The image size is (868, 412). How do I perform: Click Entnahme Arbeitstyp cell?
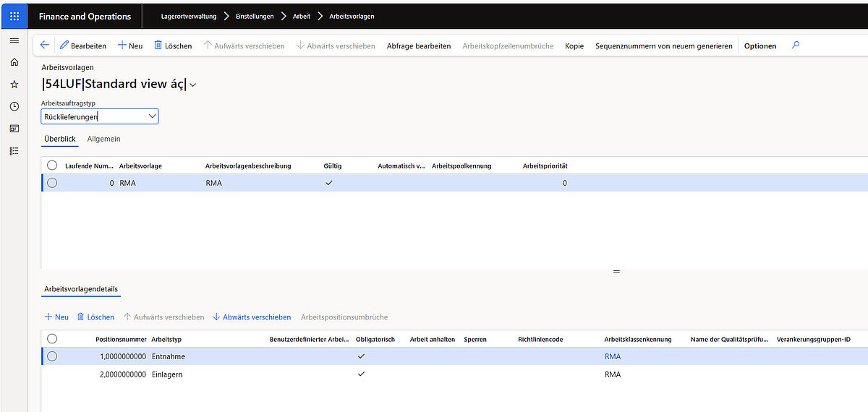click(167, 356)
